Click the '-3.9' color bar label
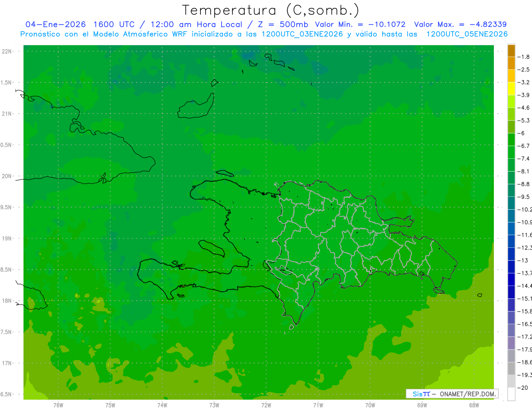 click(524, 95)
